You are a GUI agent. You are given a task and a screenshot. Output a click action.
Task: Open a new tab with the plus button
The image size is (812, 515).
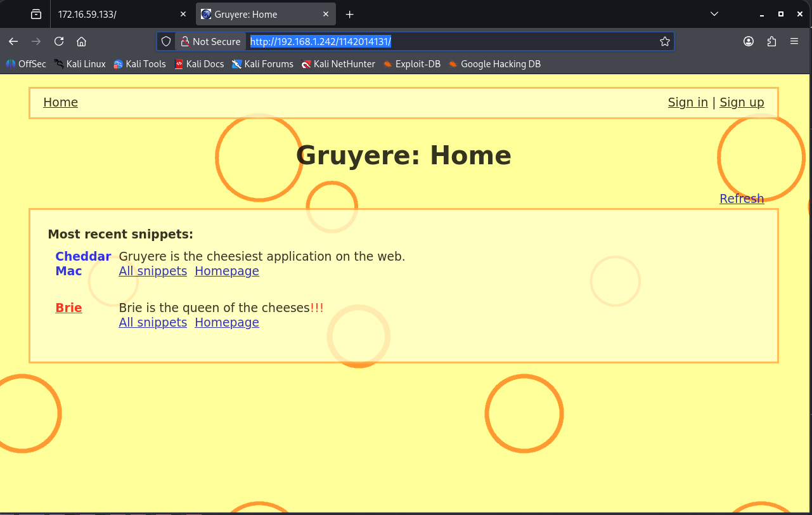click(x=349, y=14)
